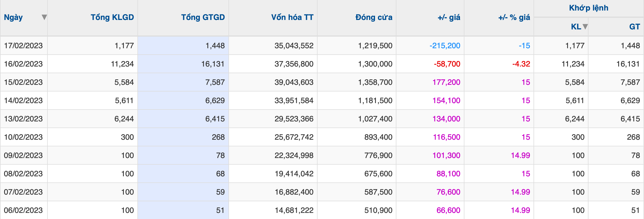Select the 17/02/2023 date cell
The width and height of the screenshot is (644, 219).
[23, 46]
